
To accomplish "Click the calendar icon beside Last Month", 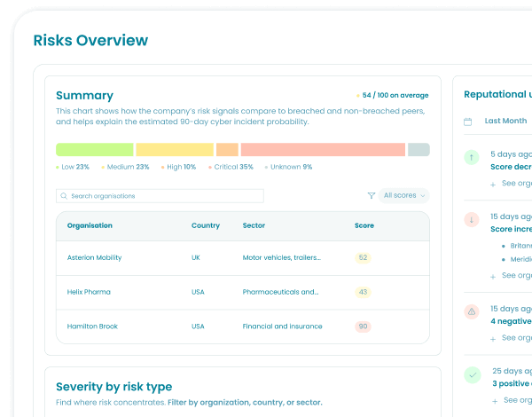I will [x=467, y=122].
